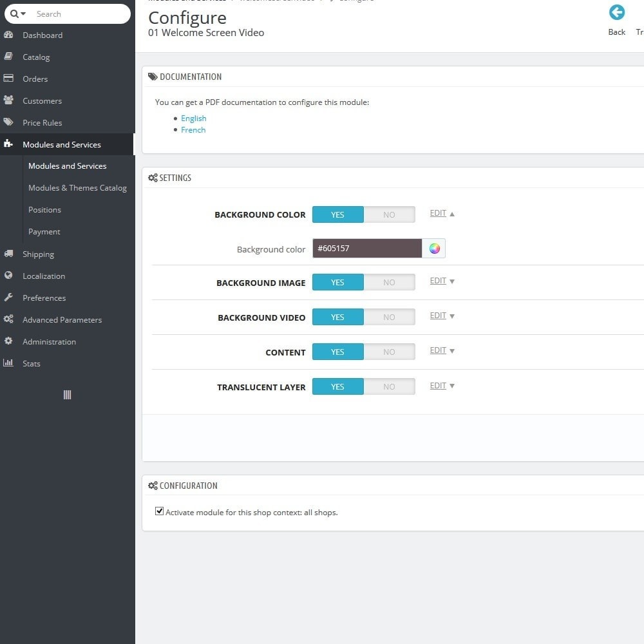Click the Stats bar chart icon
The height and width of the screenshot is (644, 644).
[x=8, y=363]
